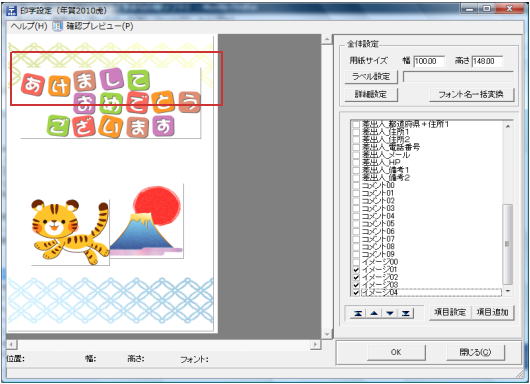
Task: Uncheck the イメージ03 checkbox
Action: [x=356, y=285]
